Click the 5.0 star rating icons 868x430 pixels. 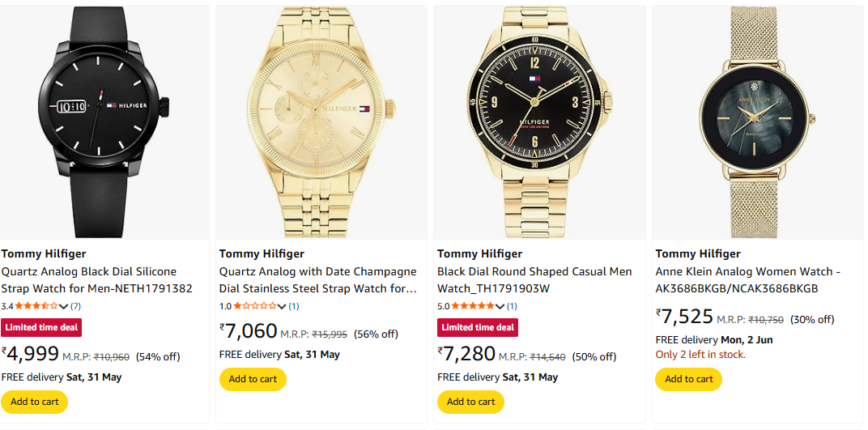click(x=472, y=306)
